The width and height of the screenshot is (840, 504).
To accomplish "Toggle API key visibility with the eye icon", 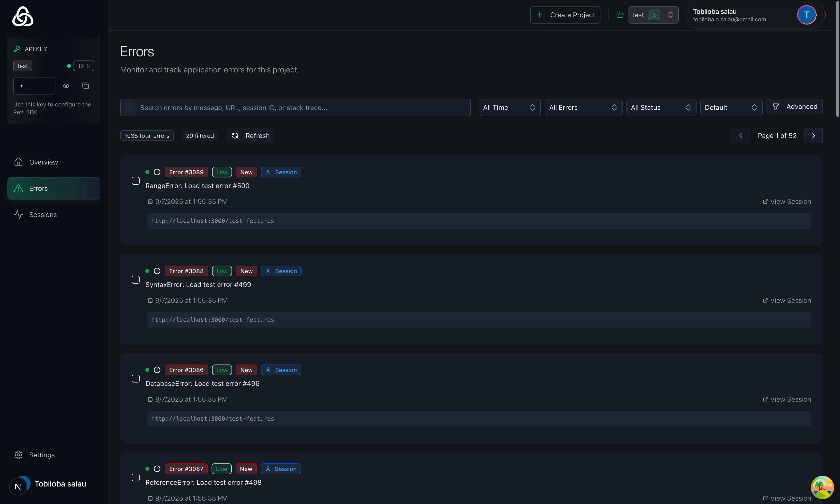I will [66, 86].
